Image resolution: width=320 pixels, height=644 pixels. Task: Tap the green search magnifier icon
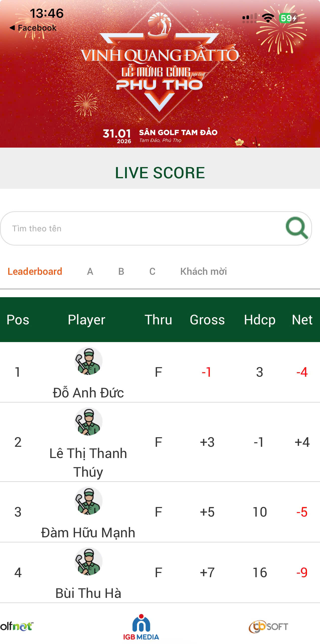coord(297,228)
